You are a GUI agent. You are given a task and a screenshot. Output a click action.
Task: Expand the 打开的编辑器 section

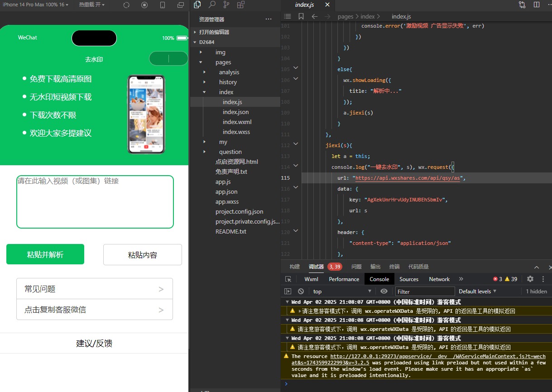tap(235, 32)
